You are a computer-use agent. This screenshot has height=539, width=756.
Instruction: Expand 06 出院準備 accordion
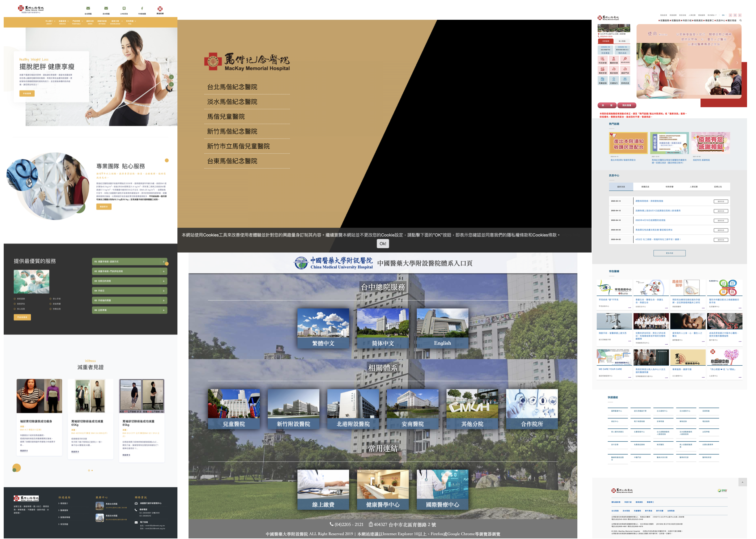point(130,310)
